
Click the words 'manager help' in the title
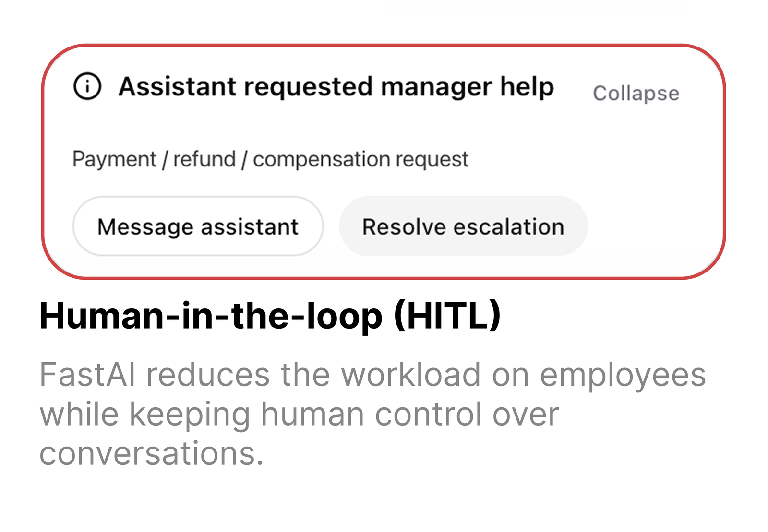pyautogui.click(x=467, y=87)
